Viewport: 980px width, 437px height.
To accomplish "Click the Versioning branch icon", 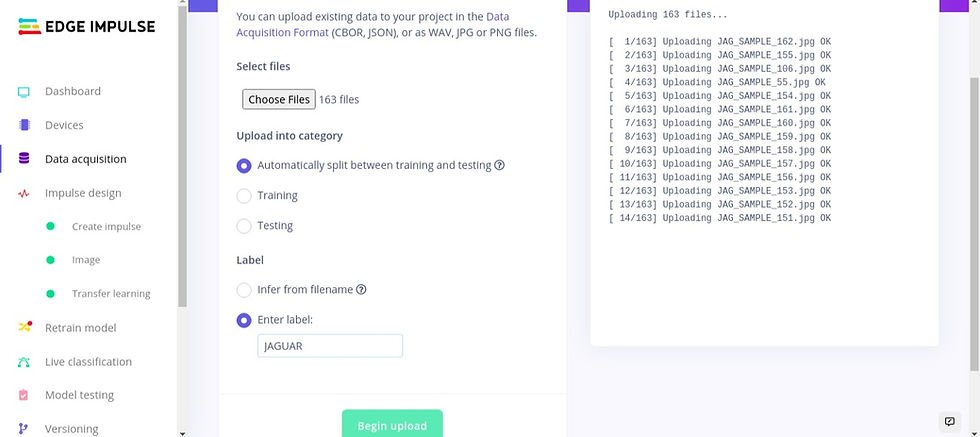I will coord(23,429).
